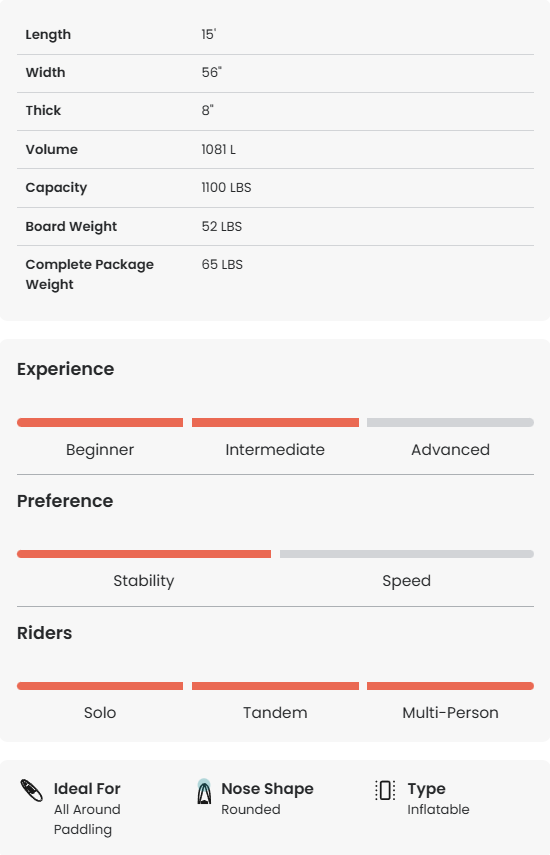Click the Beginner experience bar

click(x=100, y=423)
